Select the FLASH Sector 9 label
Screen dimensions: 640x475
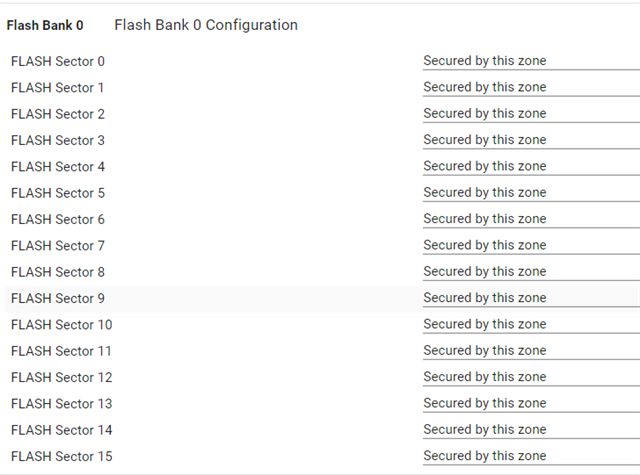pyautogui.click(x=58, y=298)
